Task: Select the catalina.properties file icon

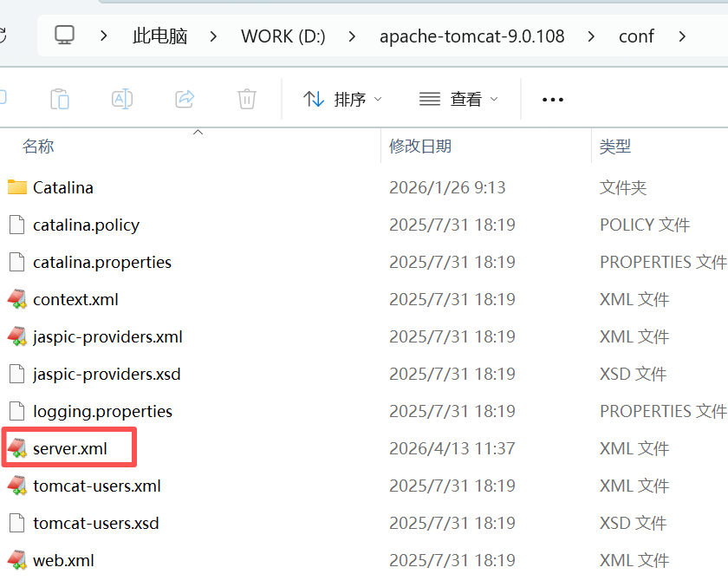Action: point(17,262)
